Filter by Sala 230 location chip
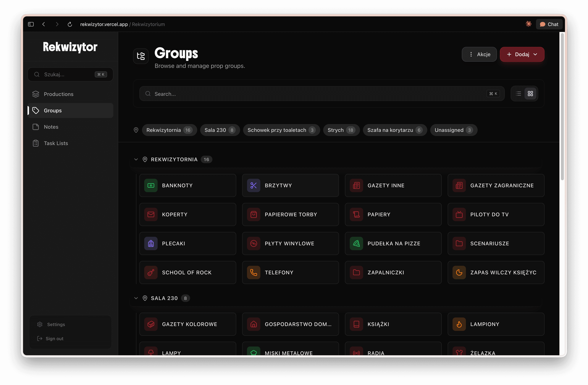The height and width of the screenshot is (385, 588). click(220, 130)
